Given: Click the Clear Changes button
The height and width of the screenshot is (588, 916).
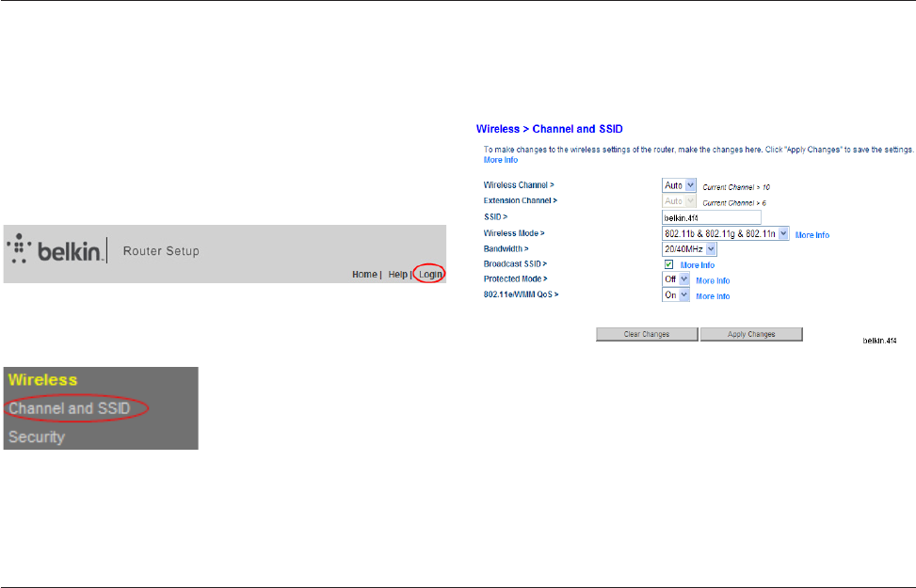Looking at the screenshot, I should (x=647, y=334).
